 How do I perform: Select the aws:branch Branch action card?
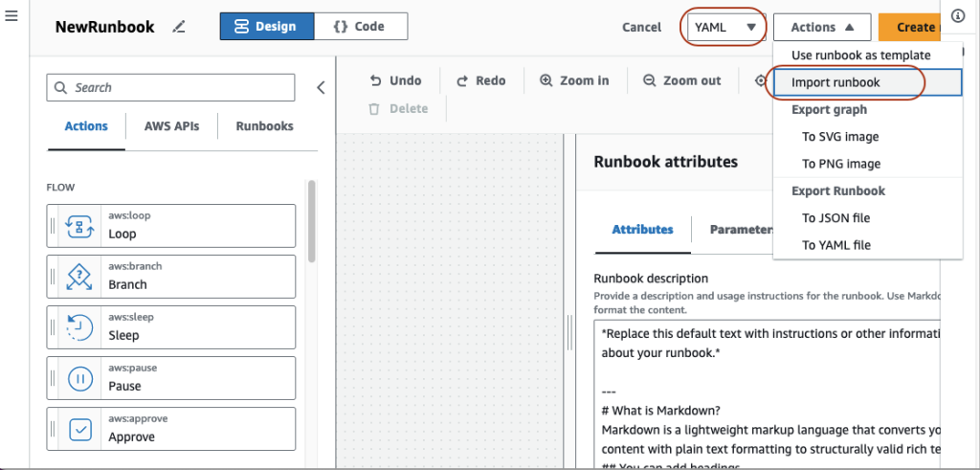point(170,277)
